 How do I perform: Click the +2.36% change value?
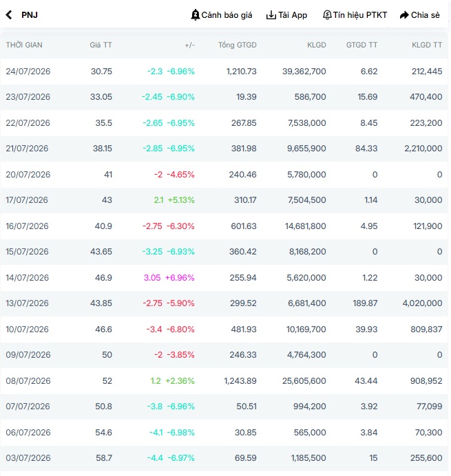click(180, 381)
